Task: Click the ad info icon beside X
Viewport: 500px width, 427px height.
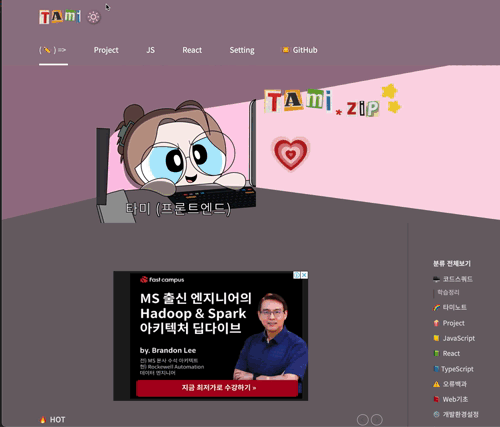Action: pos(297,275)
